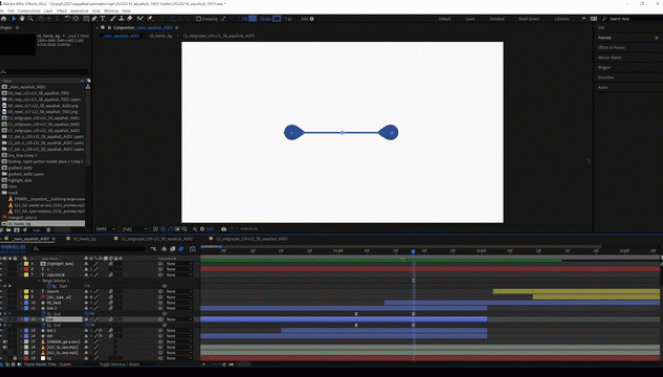This screenshot has height=377, width=663.
Task: Click the frame blending icon in timeline header
Action: pos(173,249)
